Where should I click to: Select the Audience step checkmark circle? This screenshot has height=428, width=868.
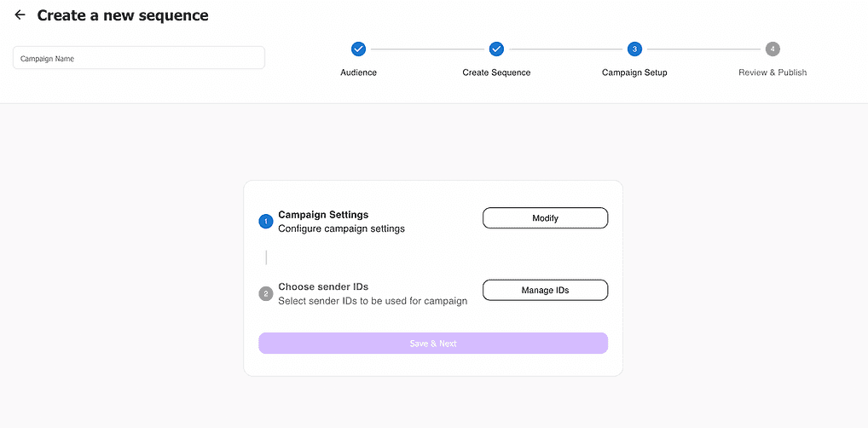pos(359,49)
